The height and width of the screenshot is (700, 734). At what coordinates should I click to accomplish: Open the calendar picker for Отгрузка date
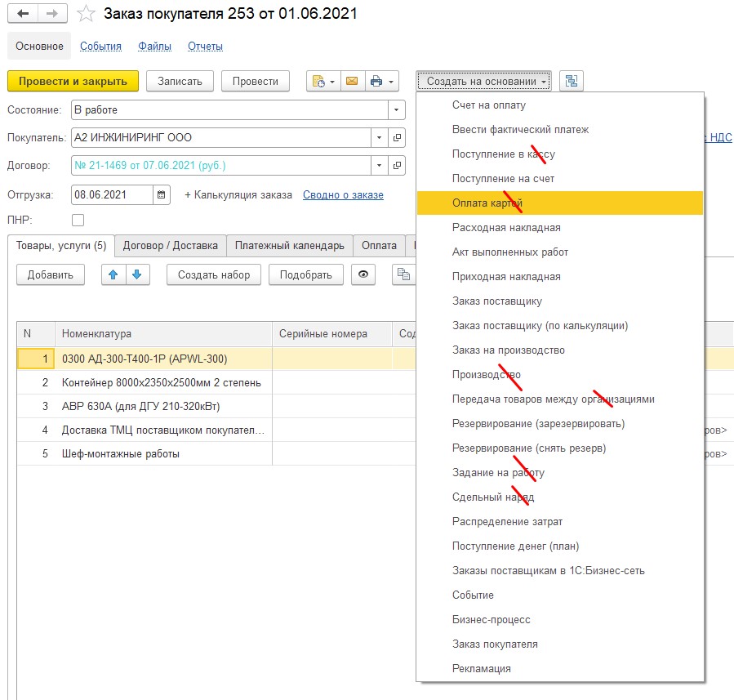(162, 195)
